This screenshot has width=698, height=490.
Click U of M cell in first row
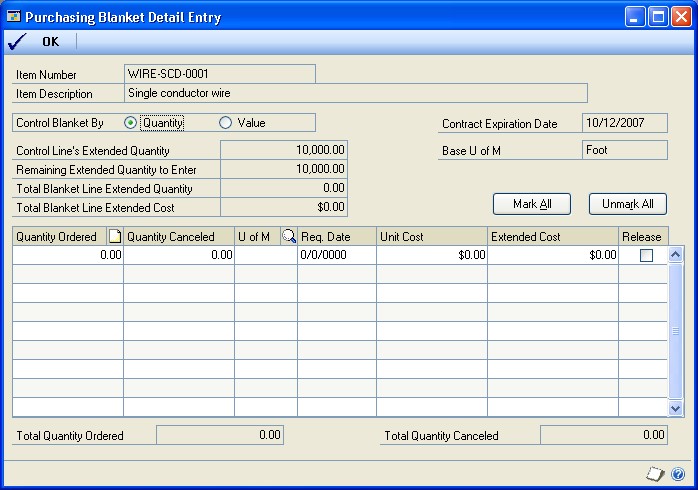pos(266,255)
